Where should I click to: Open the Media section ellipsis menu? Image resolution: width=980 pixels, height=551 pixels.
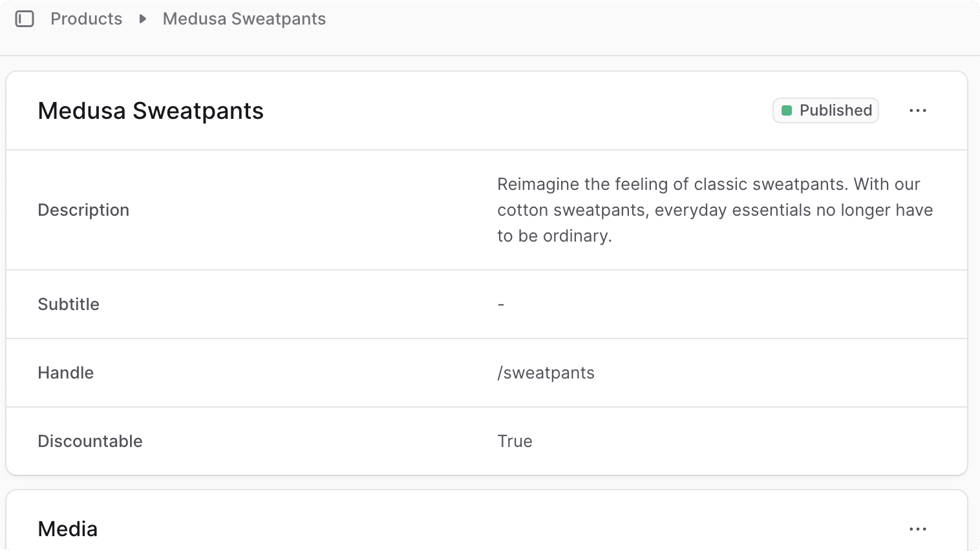click(x=917, y=528)
